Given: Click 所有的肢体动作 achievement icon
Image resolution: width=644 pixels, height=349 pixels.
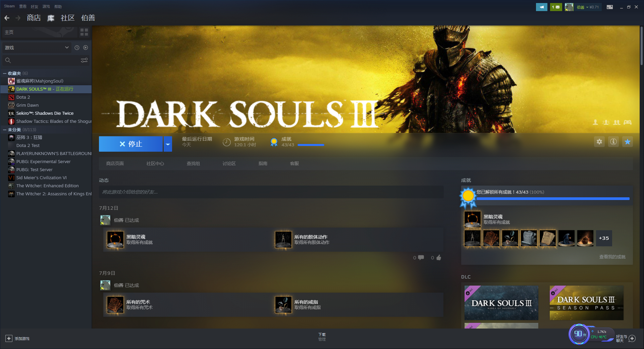Looking at the screenshot, I should tap(283, 240).
